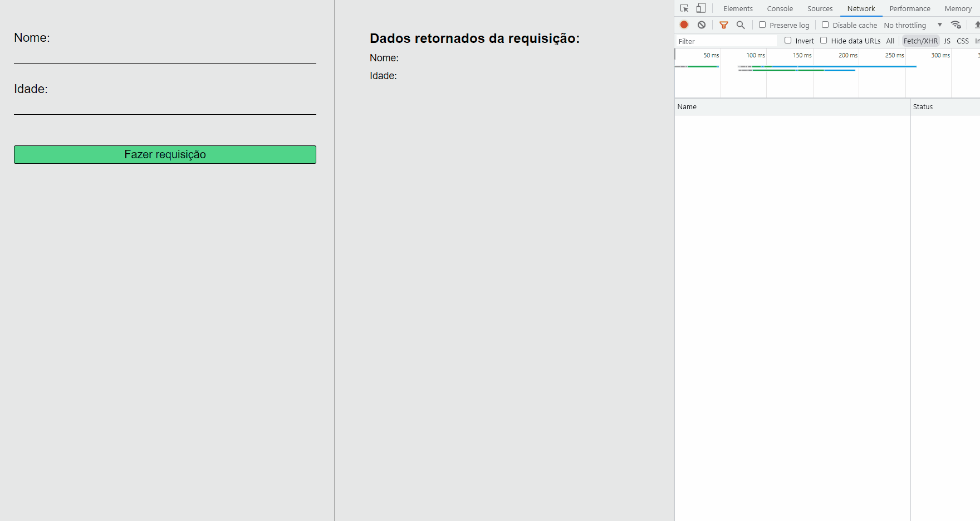980x521 pixels.
Task: Switch to the Console tab
Action: click(x=780, y=8)
